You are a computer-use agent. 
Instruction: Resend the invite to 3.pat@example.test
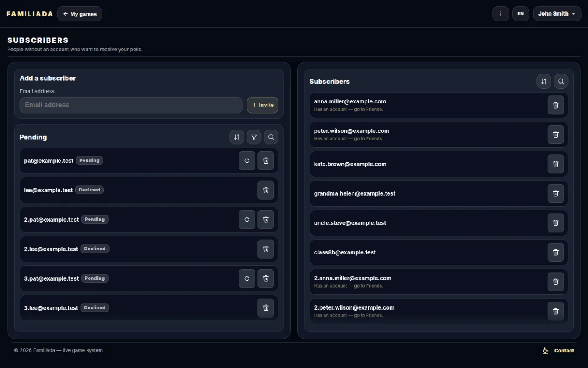(x=247, y=278)
